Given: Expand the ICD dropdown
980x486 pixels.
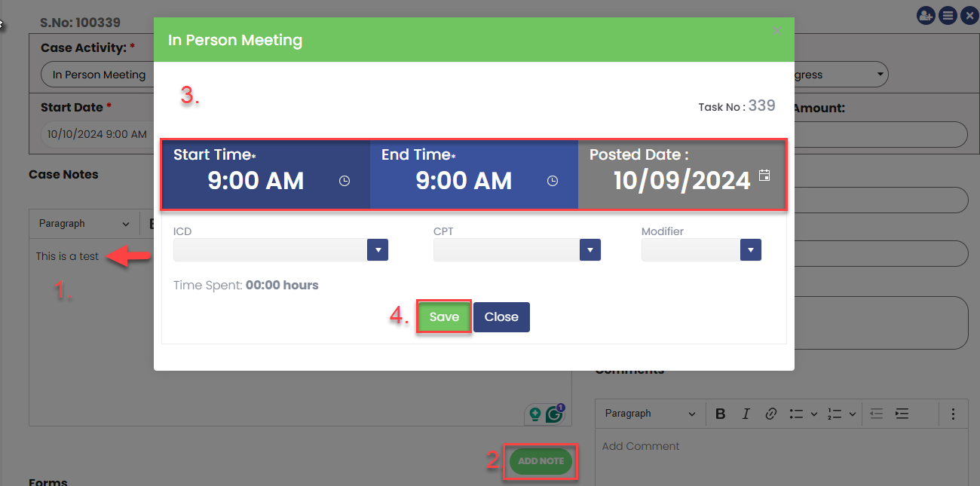Looking at the screenshot, I should point(377,250).
